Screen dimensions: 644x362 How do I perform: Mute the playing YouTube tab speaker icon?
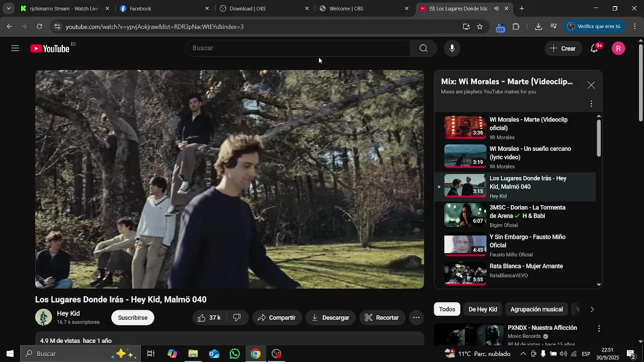point(496,9)
